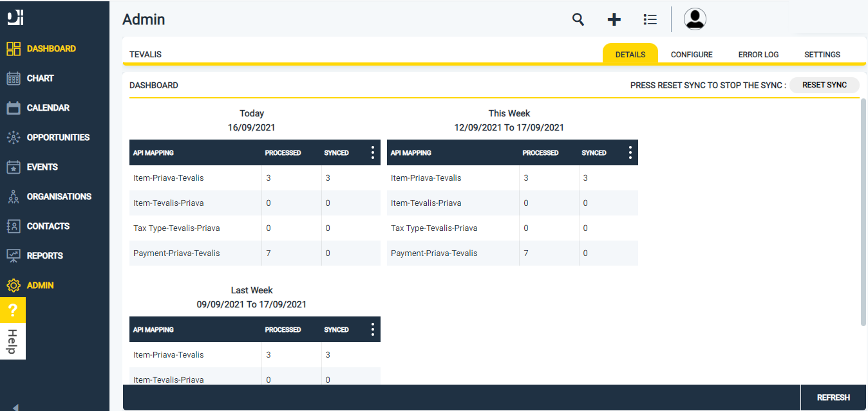Go to the Dashboard menu label

pyautogui.click(x=52, y=49)
